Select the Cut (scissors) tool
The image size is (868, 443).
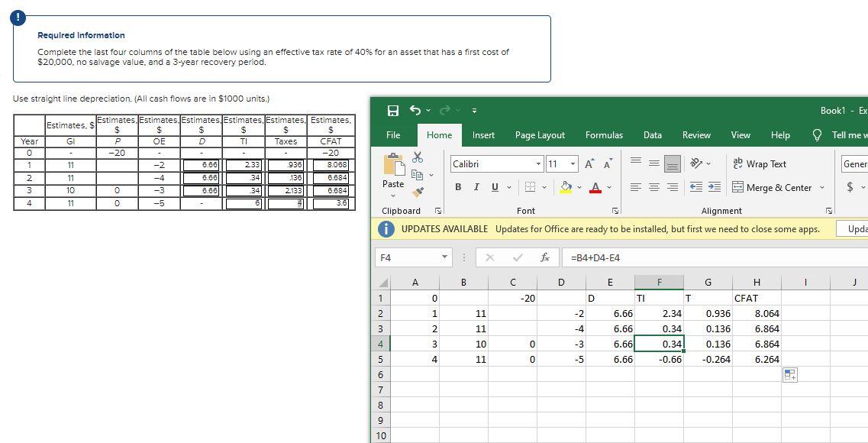[x=418, y=158]
